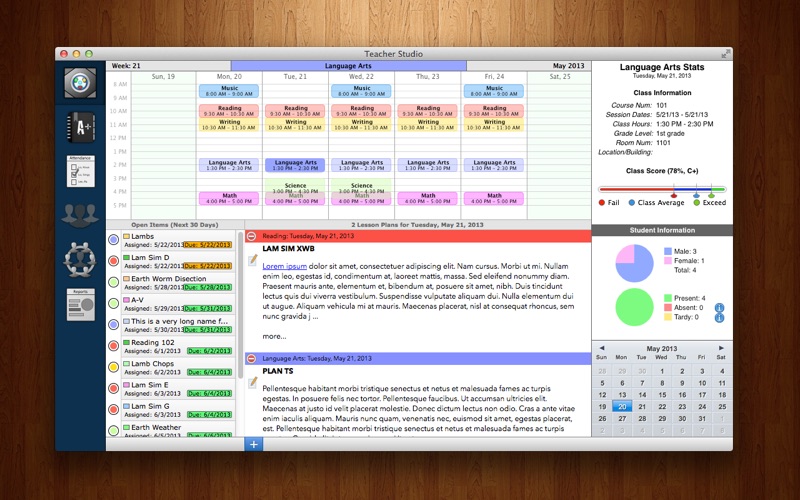Click info icon beside Absent count

(x=719, y=308)
